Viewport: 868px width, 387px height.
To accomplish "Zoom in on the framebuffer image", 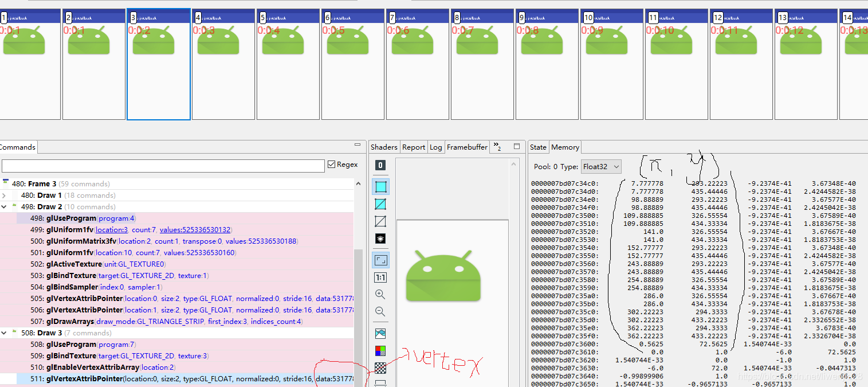I will click(380, 294).
